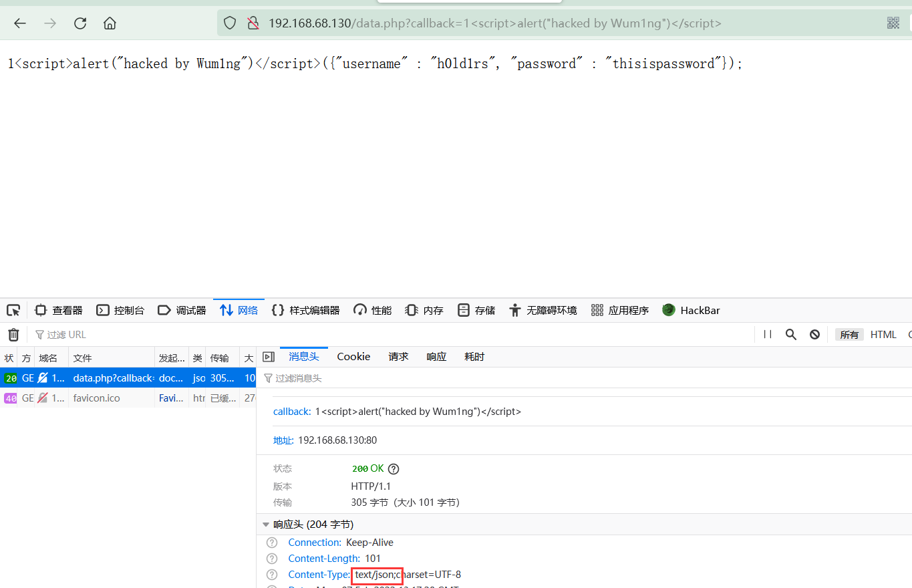Open the 性能 performance tab
Image resolution: width=912 pixels, height=588 pixels.
pyautogui.click(x=373, y=310)
